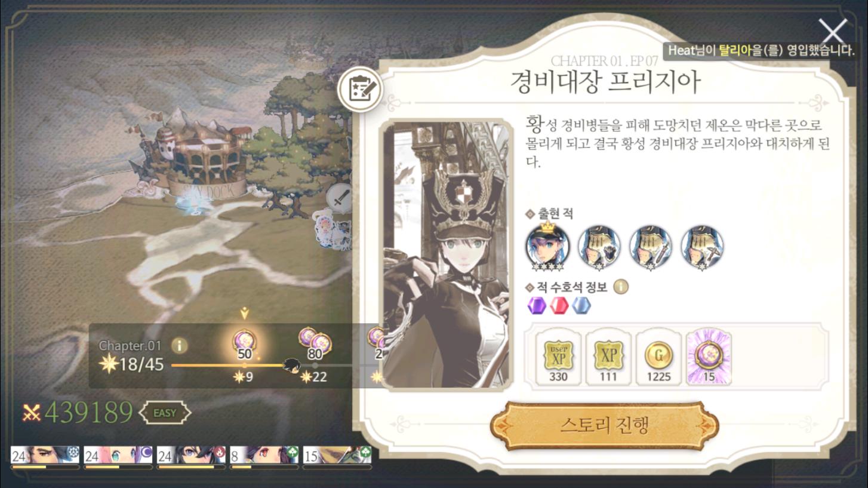Viewport: 868px width, 488px height.
Task: Click the blue guardian stone gem
Action: pos(581,306)
